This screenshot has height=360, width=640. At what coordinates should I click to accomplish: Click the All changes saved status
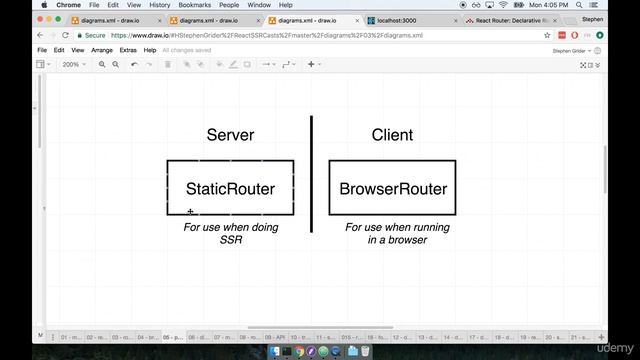pyautogui.click(x=187, y=50)
